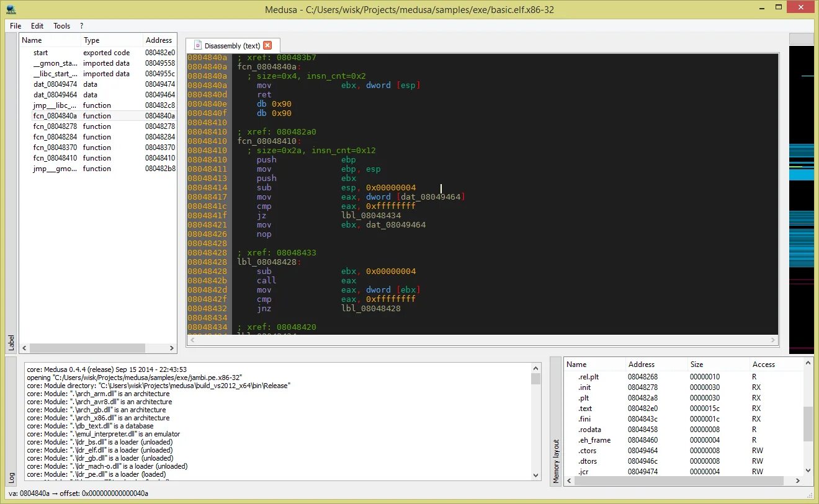Click address 08048417 in disassembly gutter
Screen dimensions: 819x504
(207, 197)
